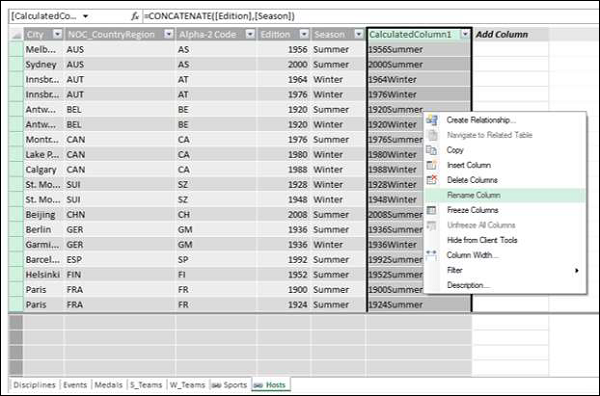
Task: Select the row header for Sydney
Action: click(16, 64)
